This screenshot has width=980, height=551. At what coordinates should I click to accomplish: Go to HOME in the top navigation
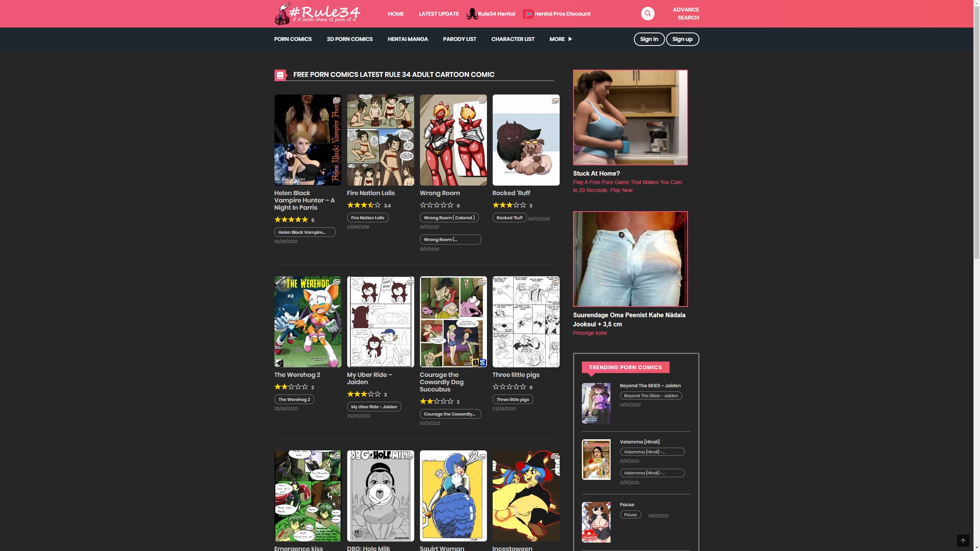[x=396, y=14]
